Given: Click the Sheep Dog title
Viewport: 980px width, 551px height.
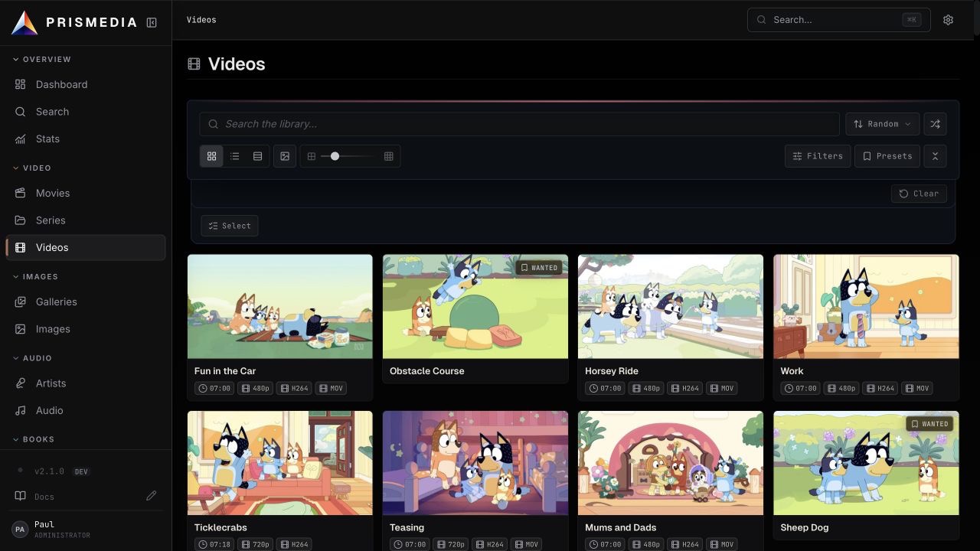Looking at the screenshot, I should pyautogui.click(x=804, y=527).
